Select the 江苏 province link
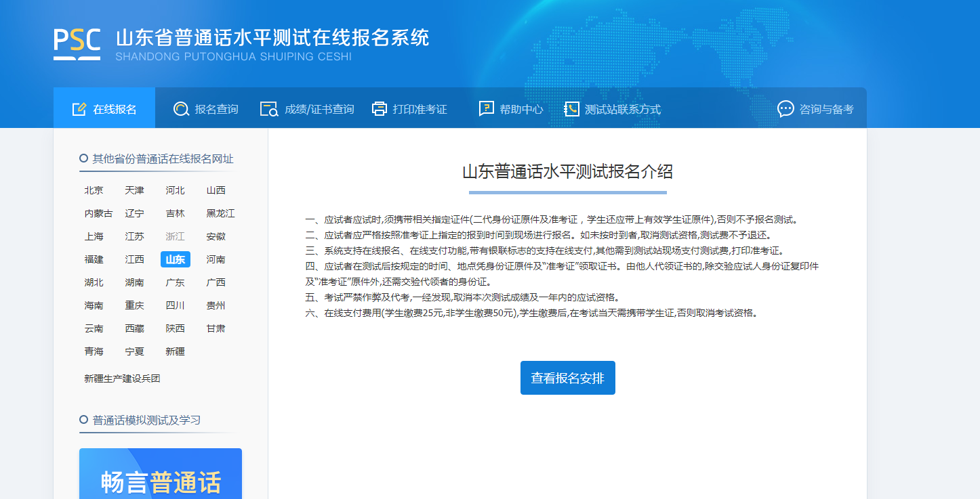This screenshot has width=980, height=499. (x=135, y=236)
